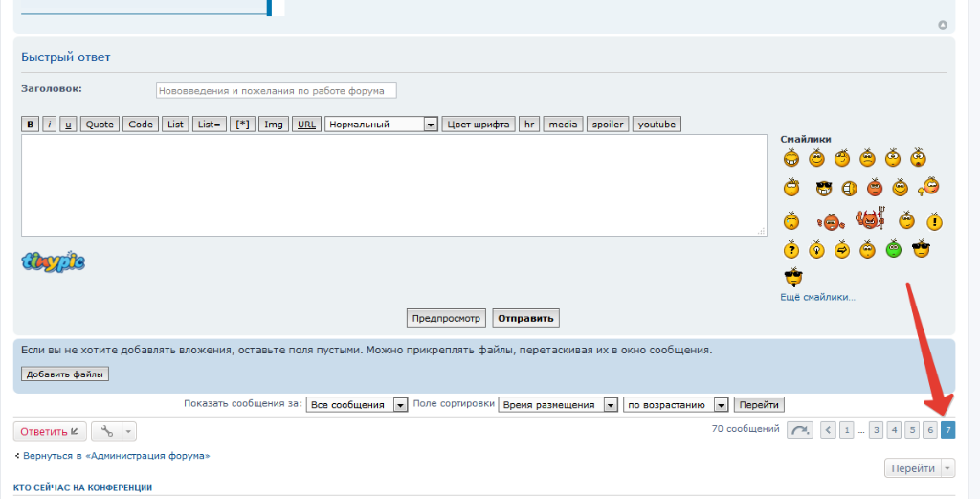Insert a youtube BBCode tag
This screenshot has width=980, height=499.
point(657,125)
